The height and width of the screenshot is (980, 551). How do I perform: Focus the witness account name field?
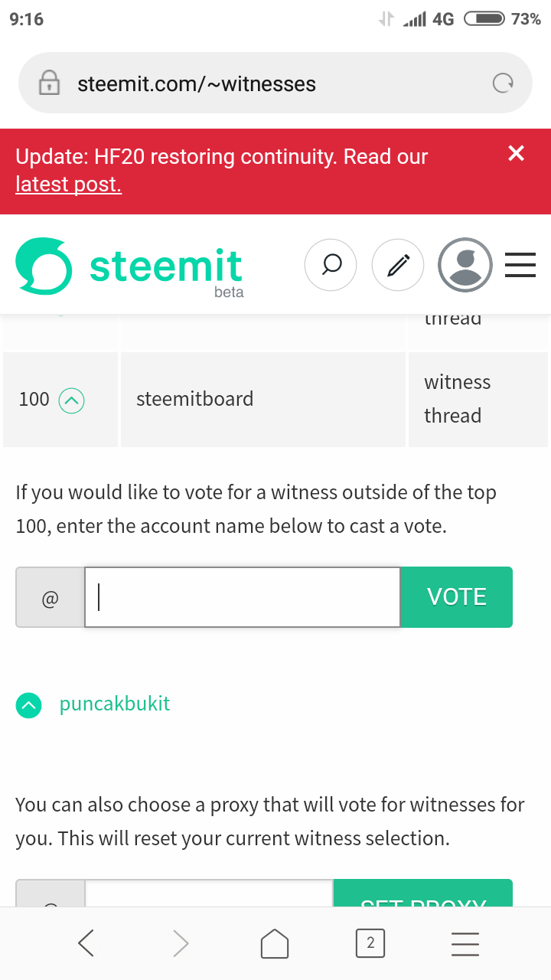(243, 597)
